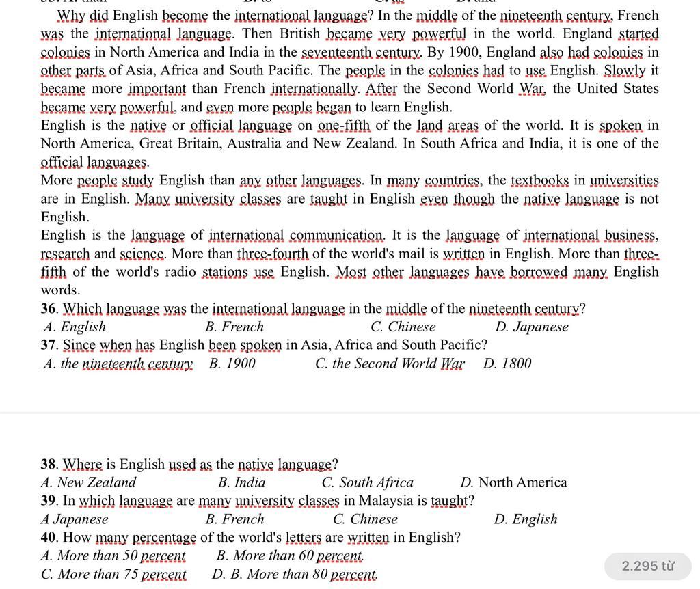This screenshot has width=700, height=589.
Task: Select answer 'B. More than 60 percent.'
Action: click(290, 556)
